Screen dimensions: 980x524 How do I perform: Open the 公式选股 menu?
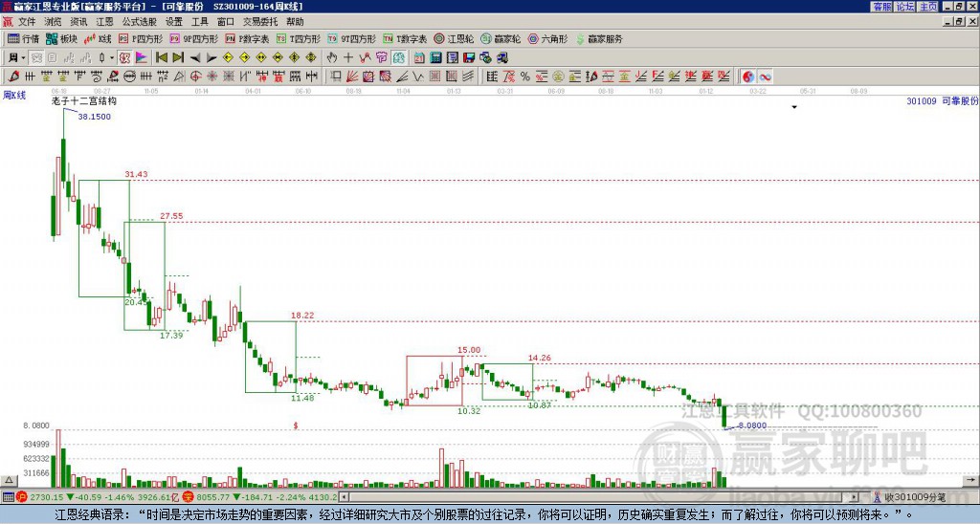tap(140, 22)
